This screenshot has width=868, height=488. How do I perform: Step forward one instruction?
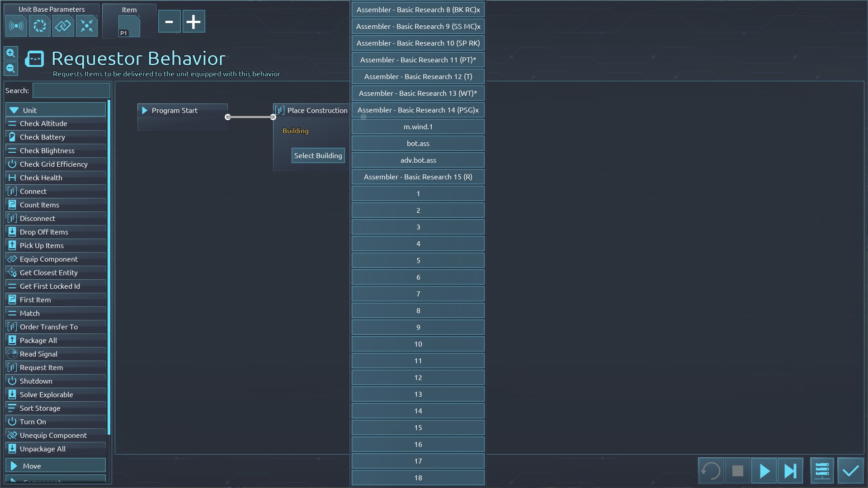pyautogui.click(x=790, y=471)
